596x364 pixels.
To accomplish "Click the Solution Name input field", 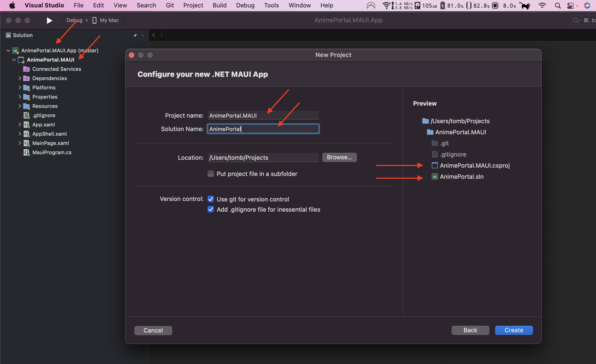I will 263,129.
